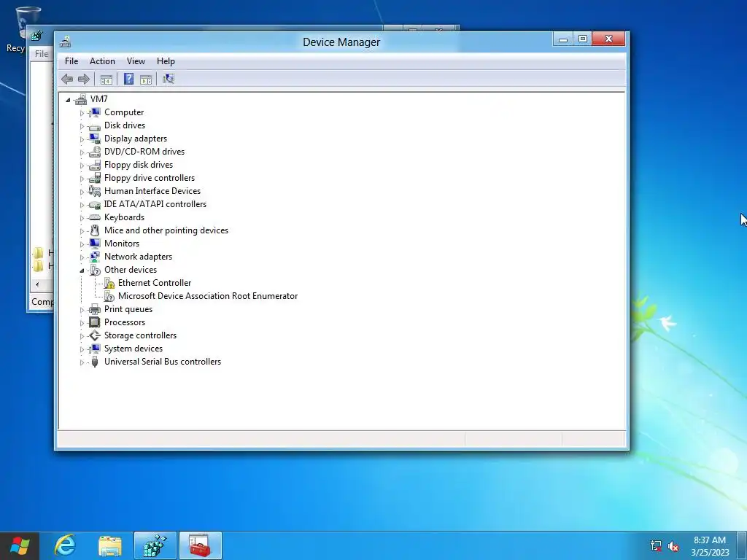This screenshot has height=560, width=747.
Task: Expand the Computer node arrow
Action: (82, 113)
